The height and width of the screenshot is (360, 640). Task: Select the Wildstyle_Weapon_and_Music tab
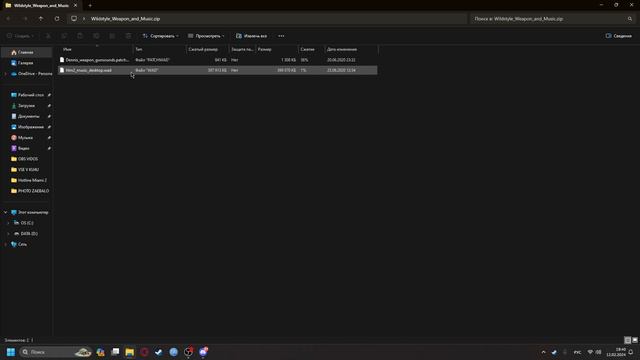(x=41, y=5)
